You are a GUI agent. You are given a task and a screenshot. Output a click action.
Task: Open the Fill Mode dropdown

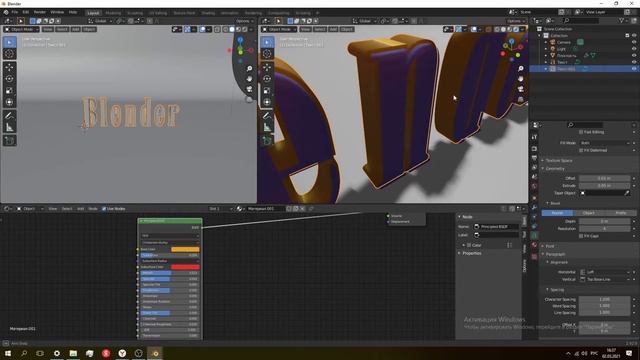[604, 143]
